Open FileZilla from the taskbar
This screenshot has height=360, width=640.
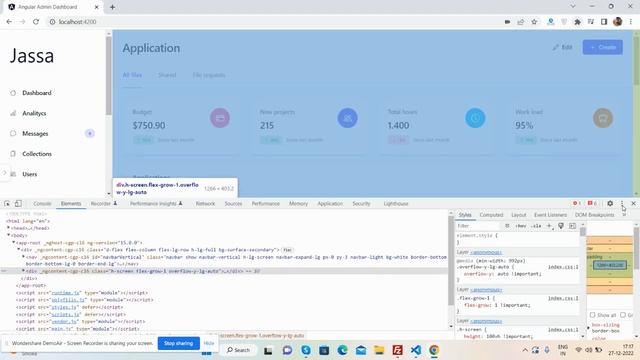pyautogui.click(x=397, y=350)
